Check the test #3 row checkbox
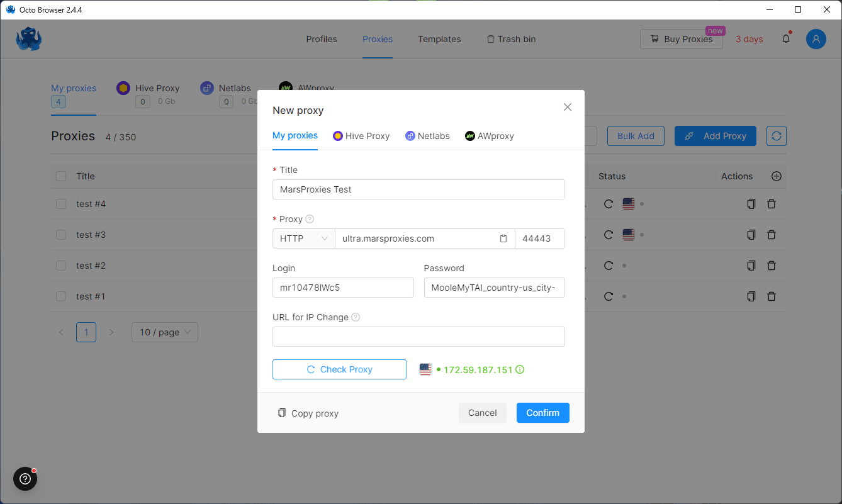The width and height of the screenshot is (842, 504). point(61,235)
